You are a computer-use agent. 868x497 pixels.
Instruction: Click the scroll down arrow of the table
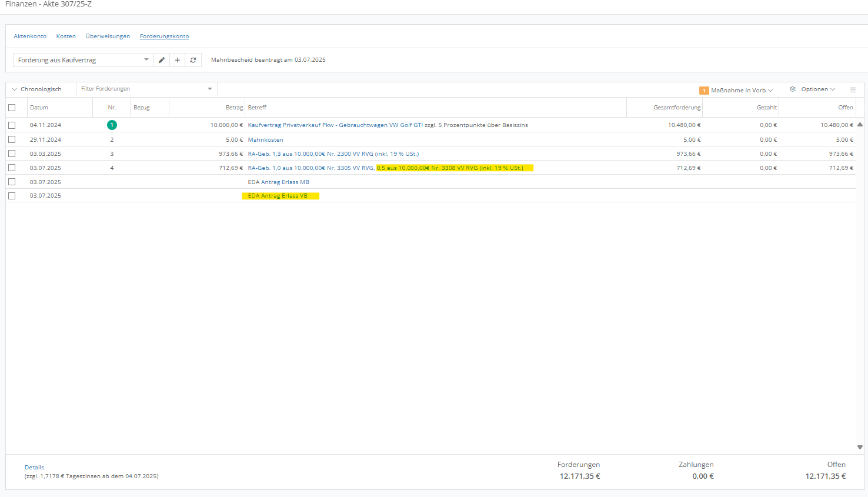(x=860, y=448)
